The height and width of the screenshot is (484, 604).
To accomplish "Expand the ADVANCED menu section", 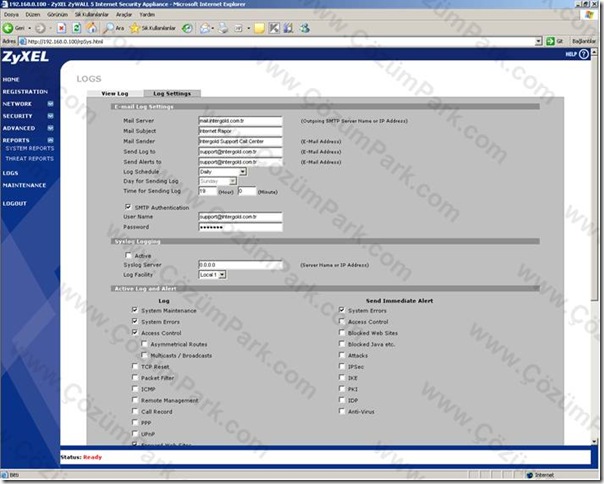I will coord(50,128).
